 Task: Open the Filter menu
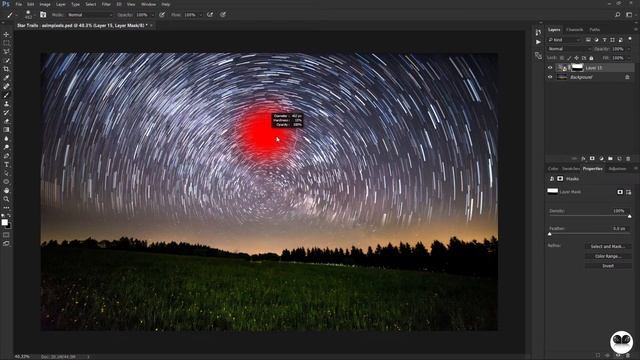coord(106,4)
